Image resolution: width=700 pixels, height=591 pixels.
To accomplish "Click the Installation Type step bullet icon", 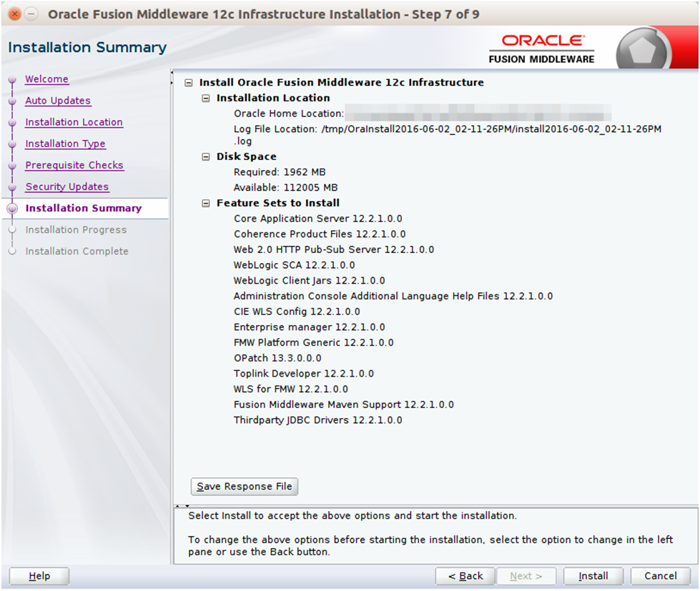I will click(12, 144).
